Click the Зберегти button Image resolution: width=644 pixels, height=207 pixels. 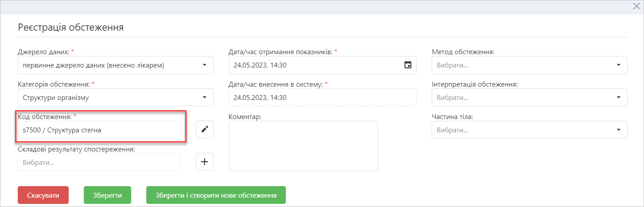107,195
